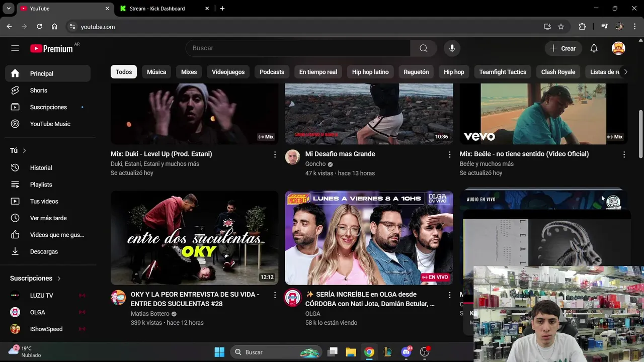Select the Mixes filter chip
Image resolution: width=644 pixels, height=362 pixels.
point(189,72)
